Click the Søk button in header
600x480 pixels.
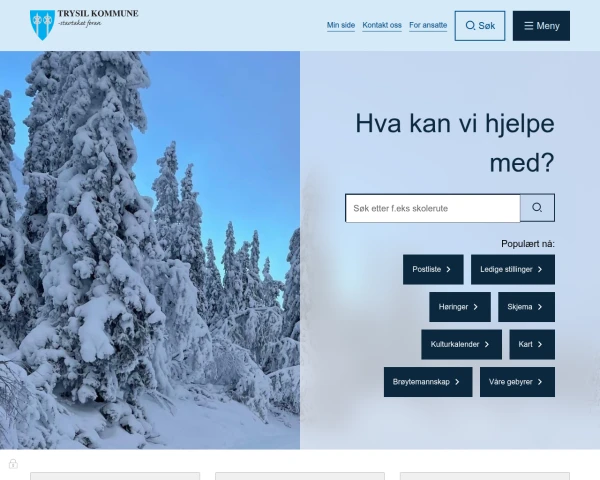[x=480, y=26]
